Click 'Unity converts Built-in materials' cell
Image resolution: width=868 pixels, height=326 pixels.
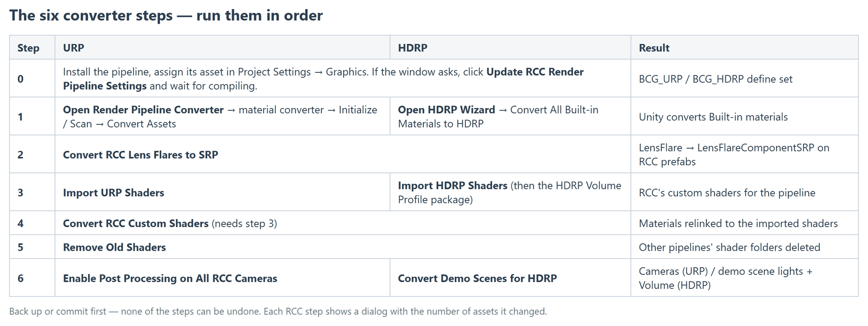[745, 117]
